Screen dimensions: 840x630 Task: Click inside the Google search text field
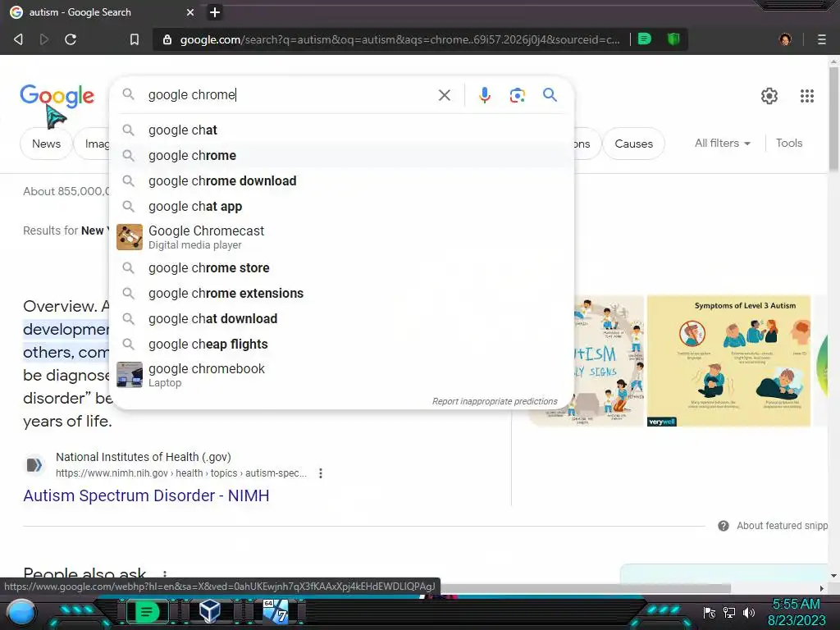tap(290, 95)
